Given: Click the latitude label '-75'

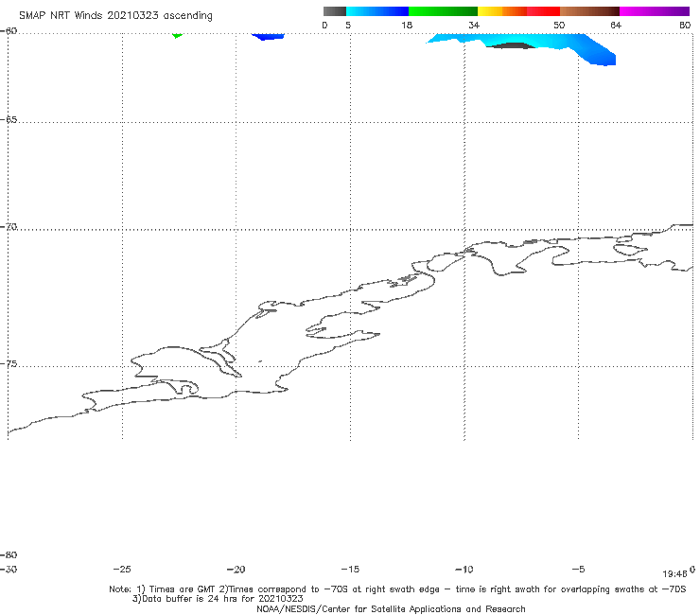Looking at the screenshot, I should (x=9, y=364).
